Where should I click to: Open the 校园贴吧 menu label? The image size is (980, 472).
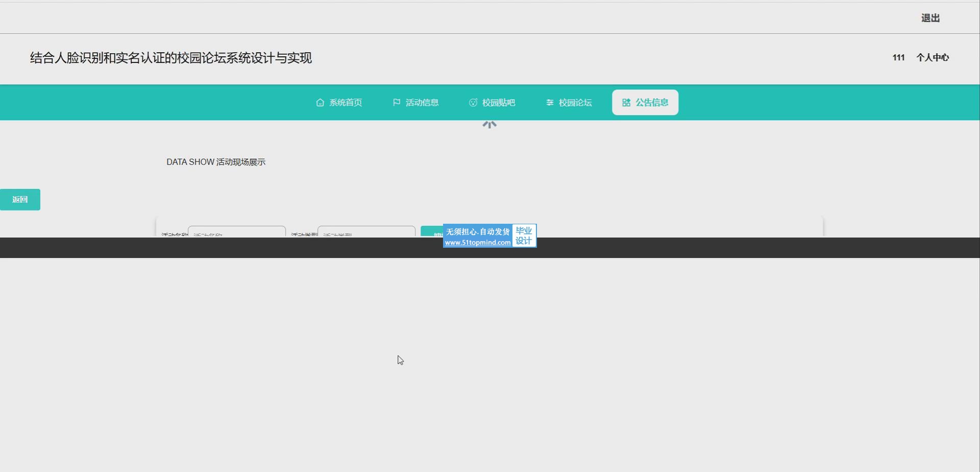(x=499, y=103)
